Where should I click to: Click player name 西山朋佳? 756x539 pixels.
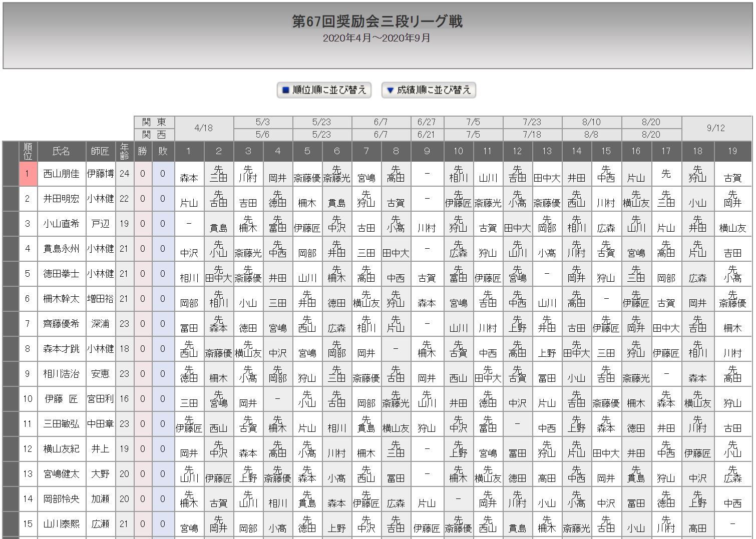click(61, 174)
